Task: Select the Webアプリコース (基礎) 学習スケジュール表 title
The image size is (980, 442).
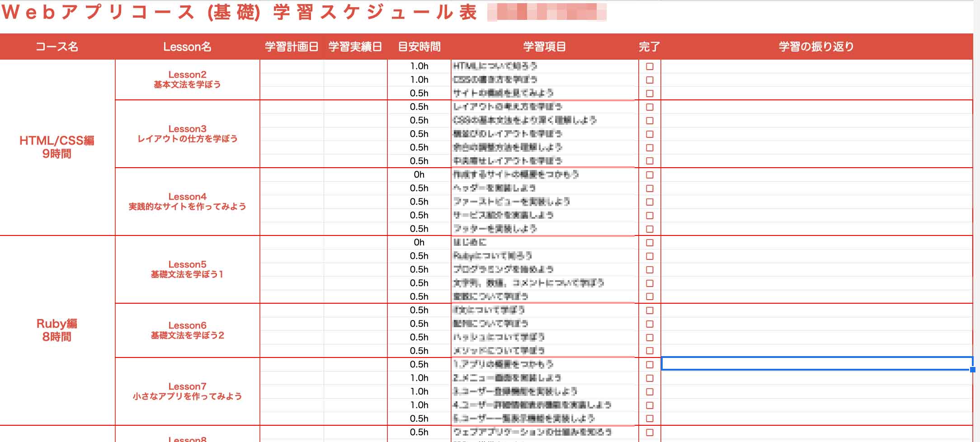Action: pyautogui.click(x=240, y=12)
